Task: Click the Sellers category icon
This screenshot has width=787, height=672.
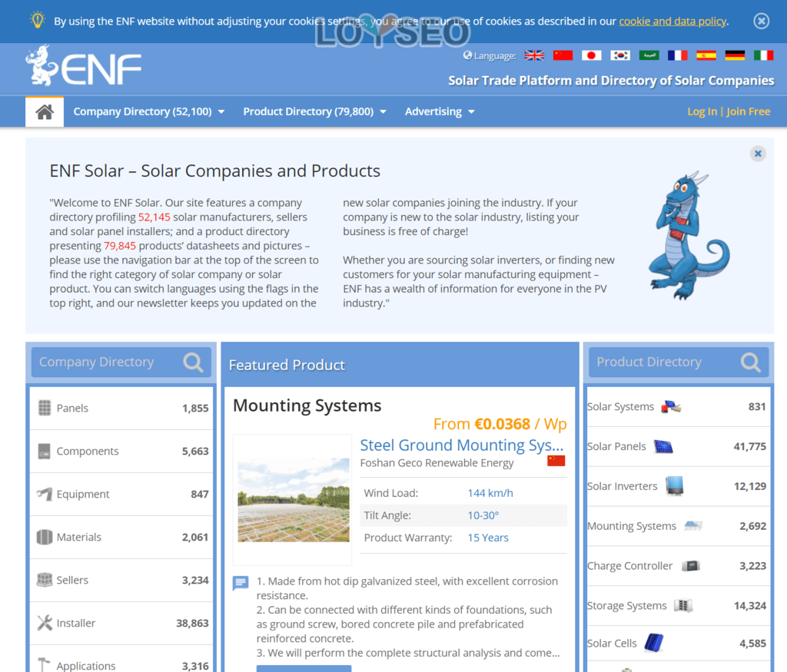Action: 44,580
